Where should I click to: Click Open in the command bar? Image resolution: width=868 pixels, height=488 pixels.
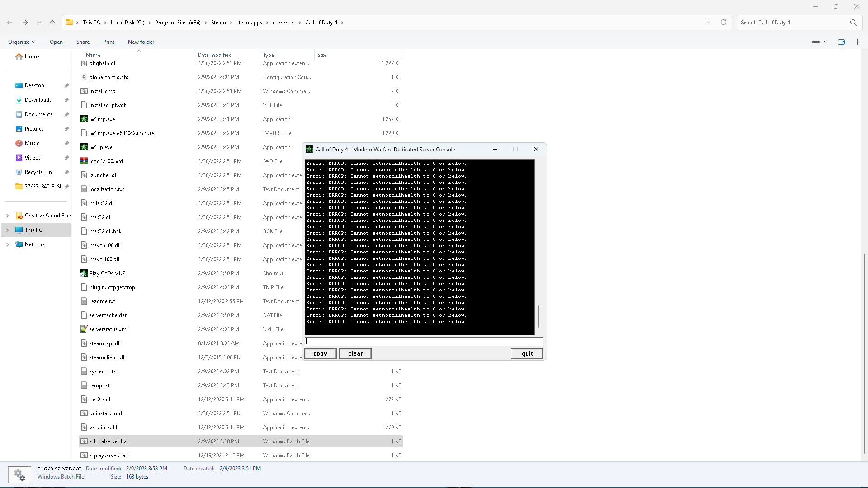56,42
